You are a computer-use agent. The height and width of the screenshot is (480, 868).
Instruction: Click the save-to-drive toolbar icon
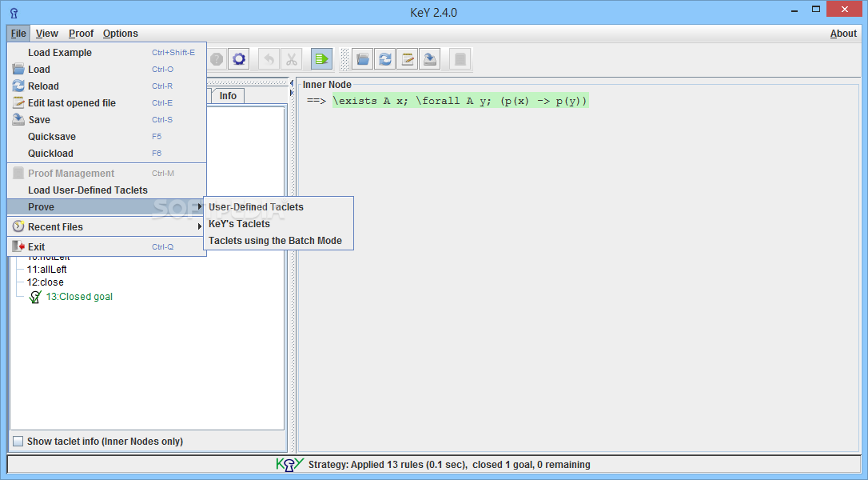coord(429,58)
